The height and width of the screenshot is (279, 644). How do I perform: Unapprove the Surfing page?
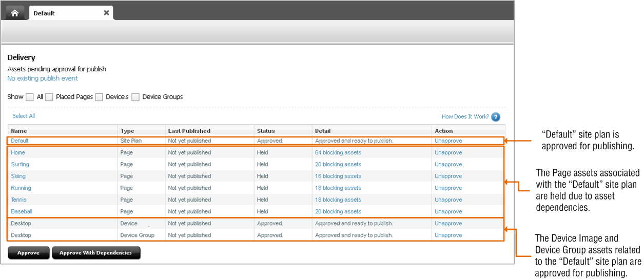(x=448, y=164)
